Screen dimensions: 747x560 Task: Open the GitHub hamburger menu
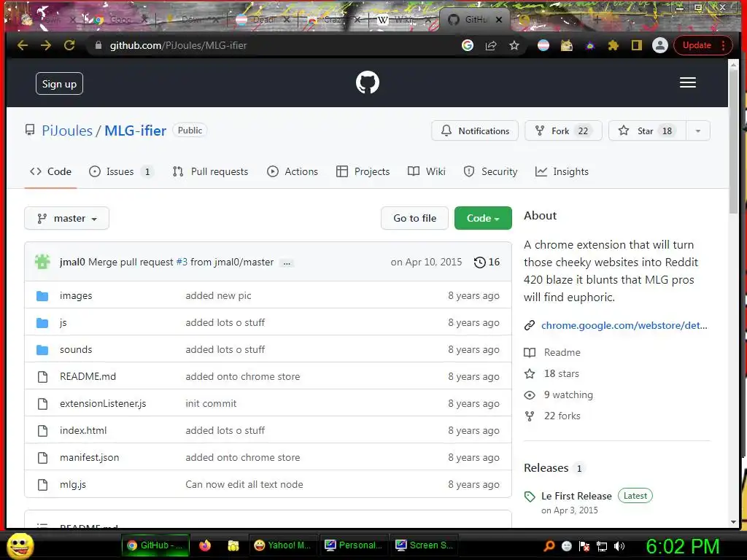click(687, 82)
